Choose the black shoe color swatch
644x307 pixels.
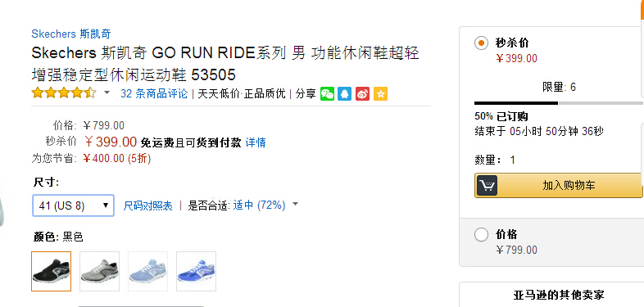52,271
